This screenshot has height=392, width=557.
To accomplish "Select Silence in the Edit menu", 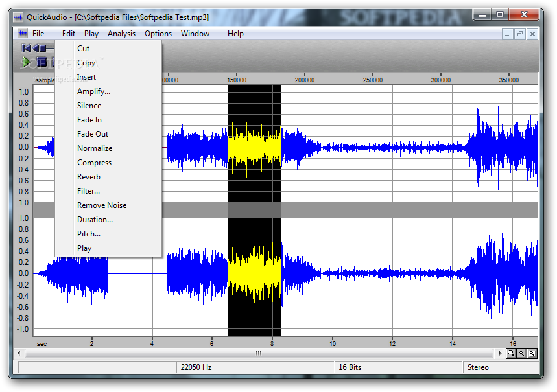I will [108, 106].
